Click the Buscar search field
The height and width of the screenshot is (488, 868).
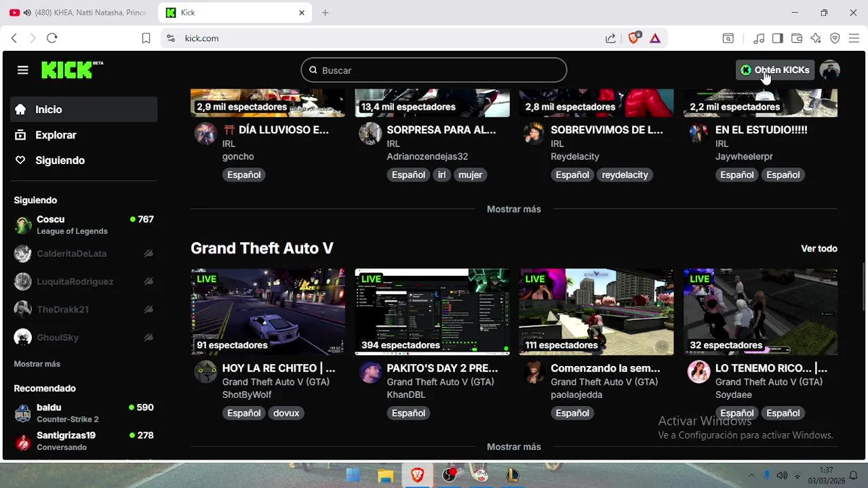434,70
